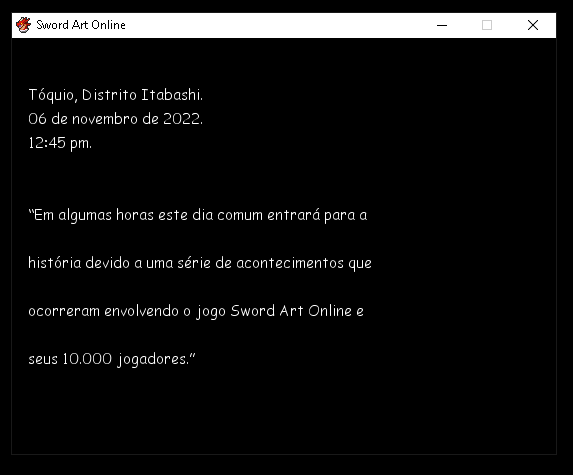573x475 pixels.
Task: Click the time text '12:45 pm.'
Action: click(x=60, y=143)
